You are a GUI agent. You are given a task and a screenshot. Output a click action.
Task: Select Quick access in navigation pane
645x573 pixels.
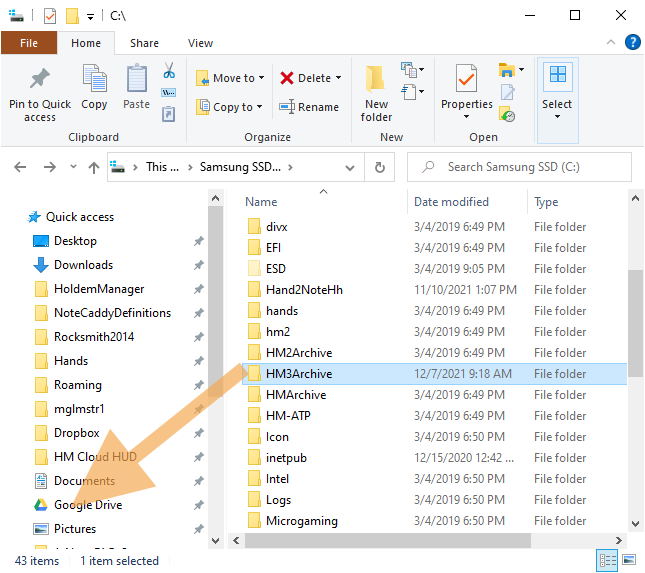pyautogui.click(x=80, y=217)
